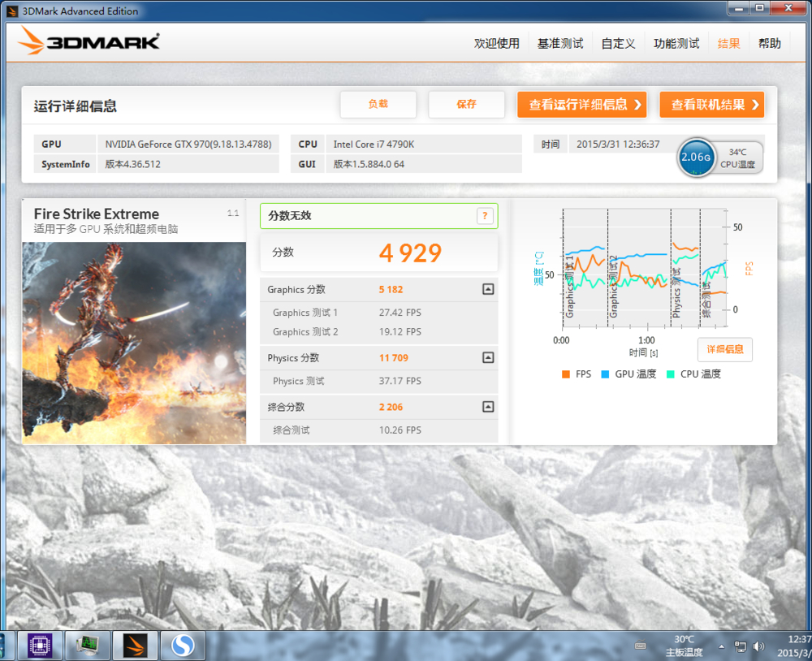
Task: Click the orange FPS legend swatch
Action: click(x=565, y=374)
